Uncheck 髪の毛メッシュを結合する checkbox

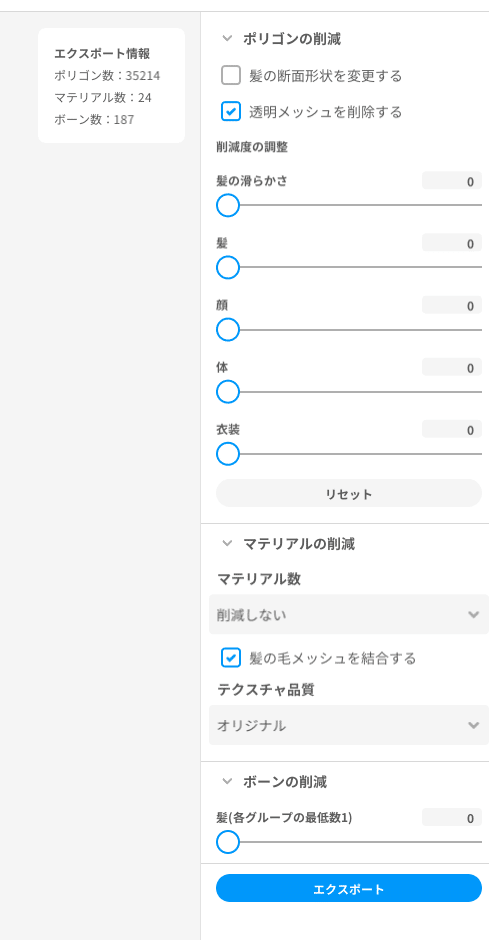pyautogui.click(x=231, y=658)
